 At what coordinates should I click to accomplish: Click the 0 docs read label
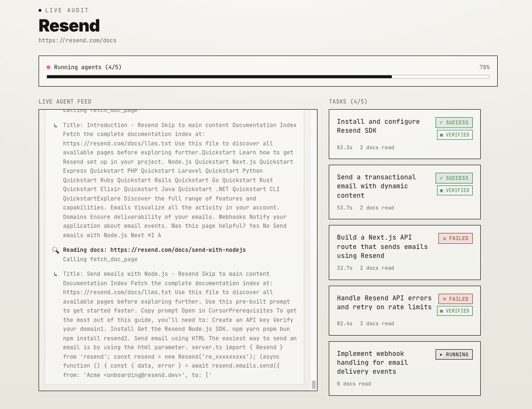coord(354,384)
